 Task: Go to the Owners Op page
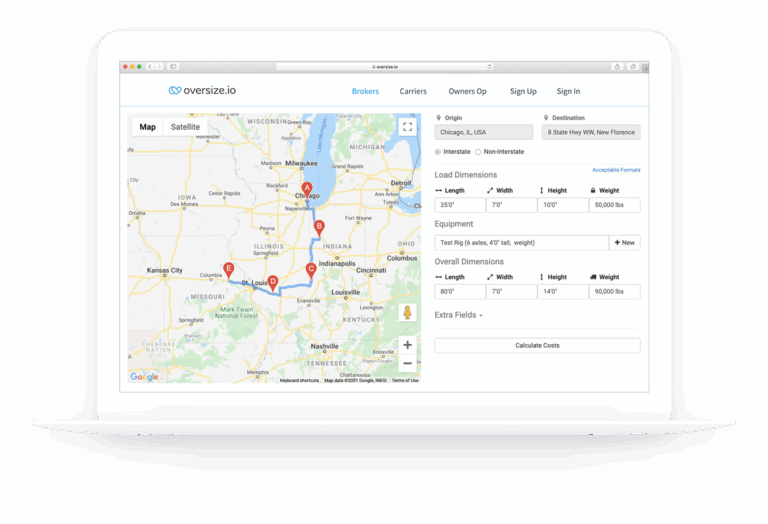click(x=467, y=91)
